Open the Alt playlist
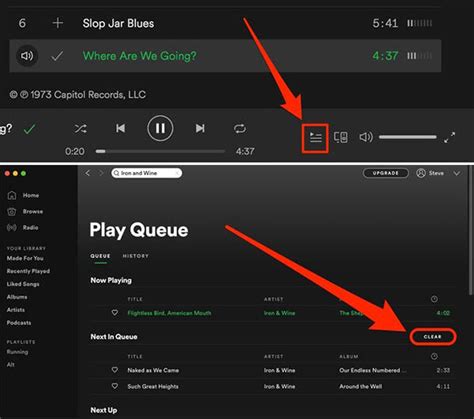The height and width of the screenshot is (419, 474). (x=11, y=365)
